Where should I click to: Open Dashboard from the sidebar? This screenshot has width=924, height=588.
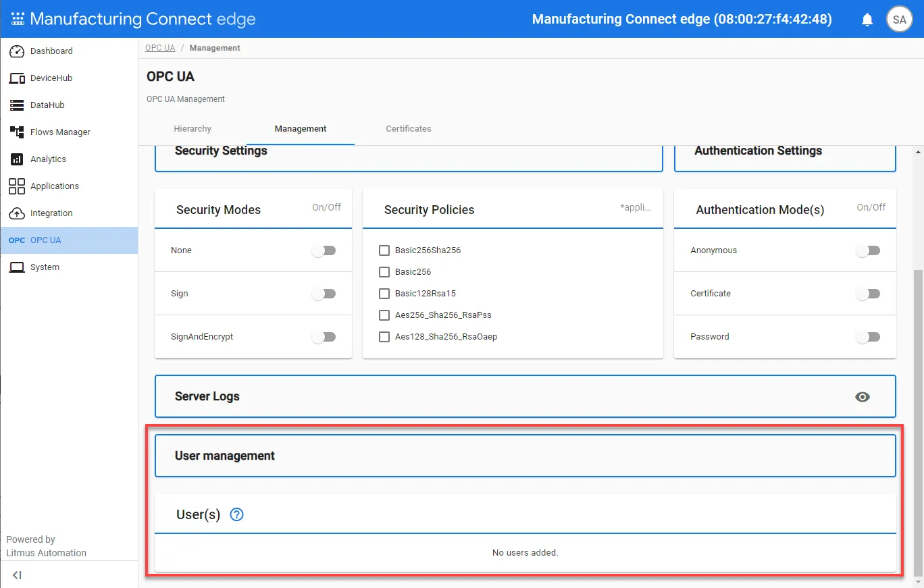tap(69, 51)
